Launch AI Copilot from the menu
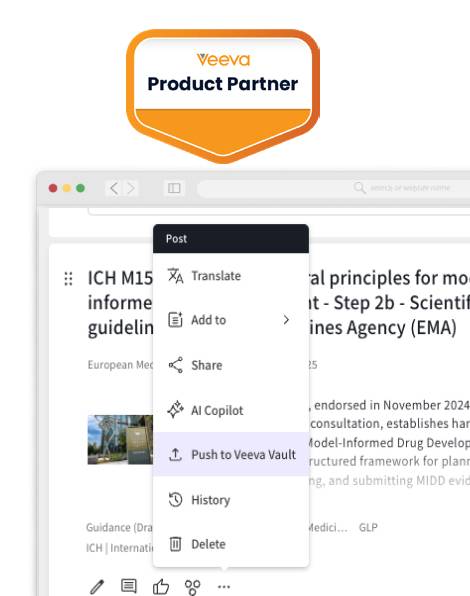The image size is (470, 596). 231,410
